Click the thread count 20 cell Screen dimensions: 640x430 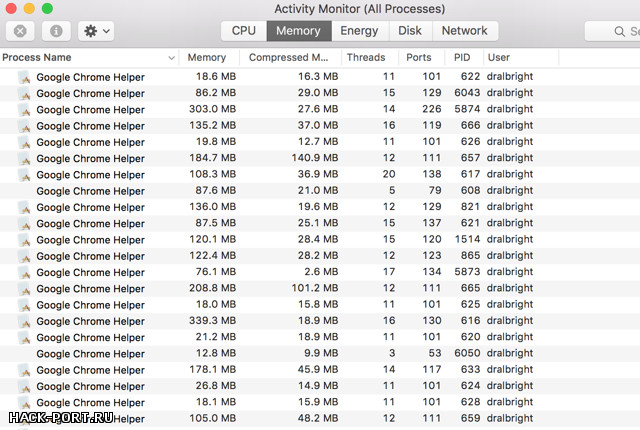389,174
